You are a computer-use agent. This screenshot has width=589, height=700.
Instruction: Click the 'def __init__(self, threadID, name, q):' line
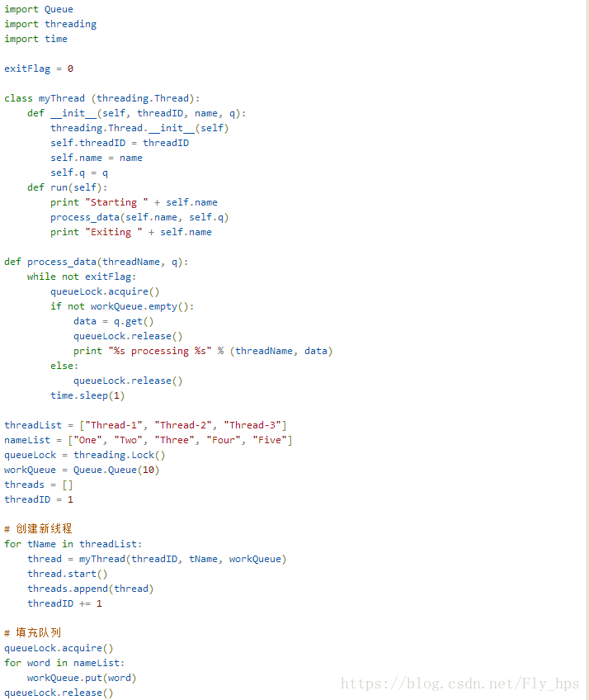click(x=137, y=113)
